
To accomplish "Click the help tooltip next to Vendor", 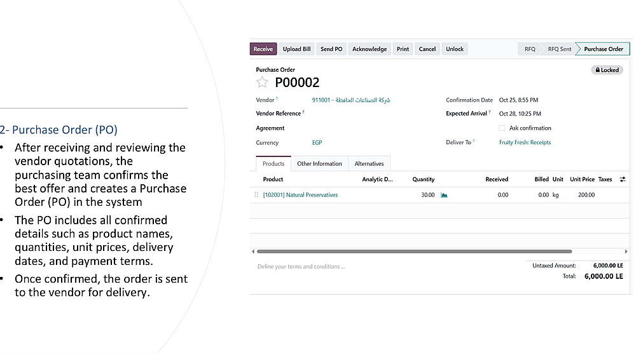I will coord(277,99).
